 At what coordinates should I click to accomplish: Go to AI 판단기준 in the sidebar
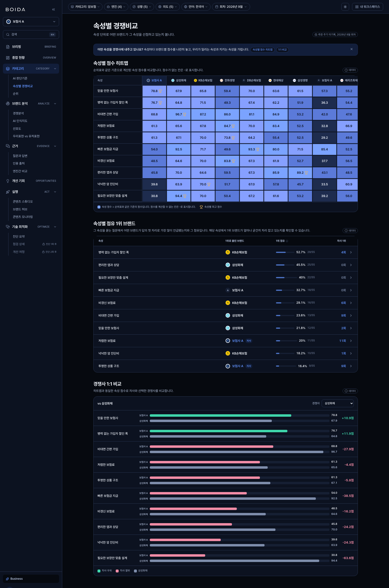pos(20,78)
